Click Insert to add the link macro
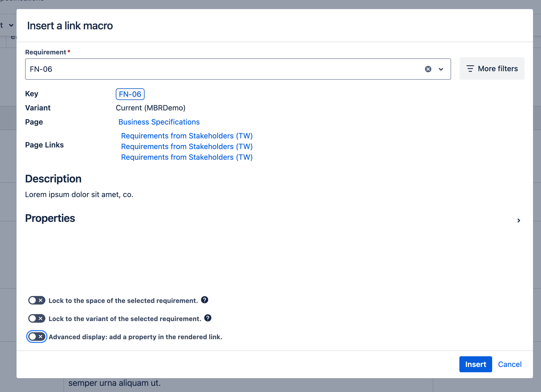The height and width of the screenshot is (392, 541). 475,364
